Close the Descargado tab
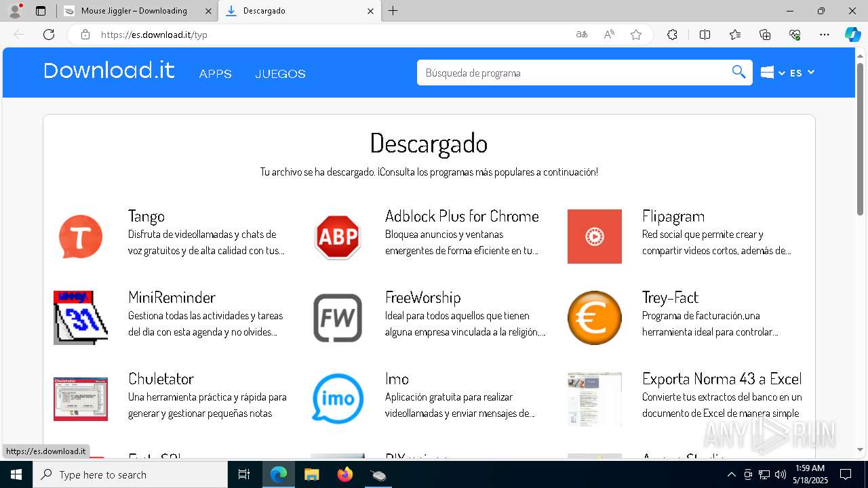The width and height of the screenshot is (868, 488). click(370, 11)
